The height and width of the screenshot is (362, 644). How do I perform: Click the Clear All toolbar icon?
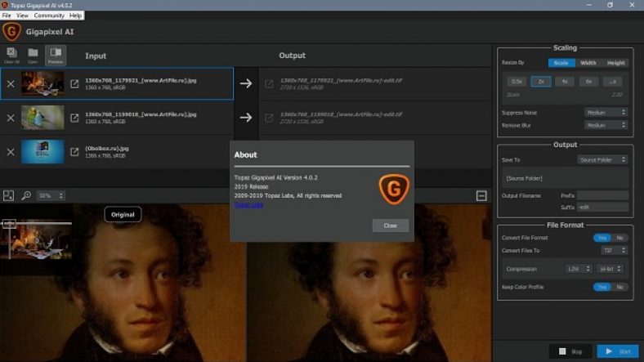pyautogui.click(x=11, y=56)
